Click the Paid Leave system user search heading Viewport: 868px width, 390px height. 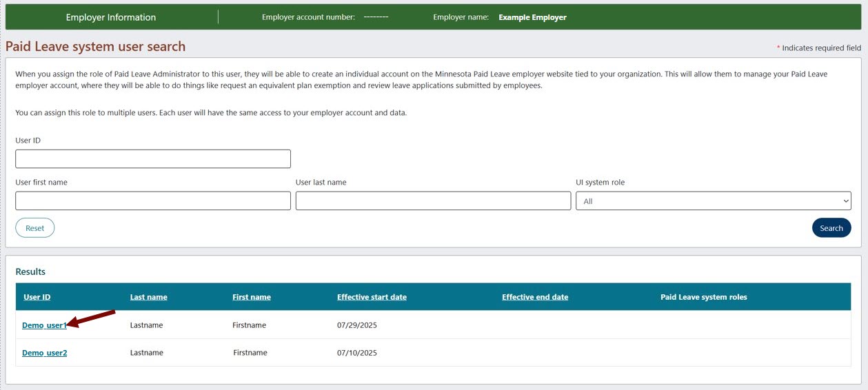(x=95, y=47)
